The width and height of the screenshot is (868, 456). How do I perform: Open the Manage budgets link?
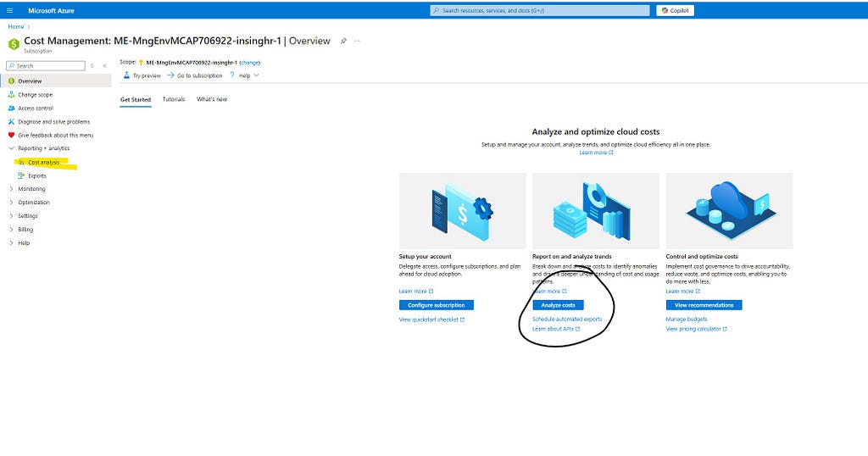tap(687, 319)
